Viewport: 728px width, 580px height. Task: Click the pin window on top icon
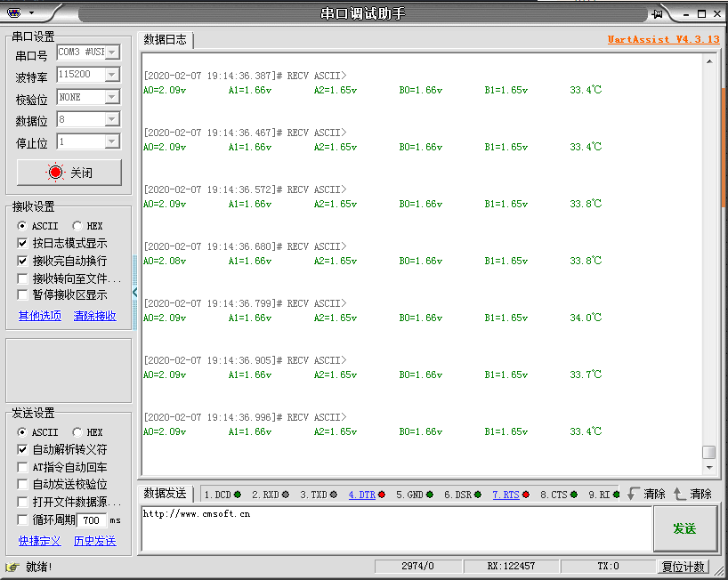[x=658, y=14]
